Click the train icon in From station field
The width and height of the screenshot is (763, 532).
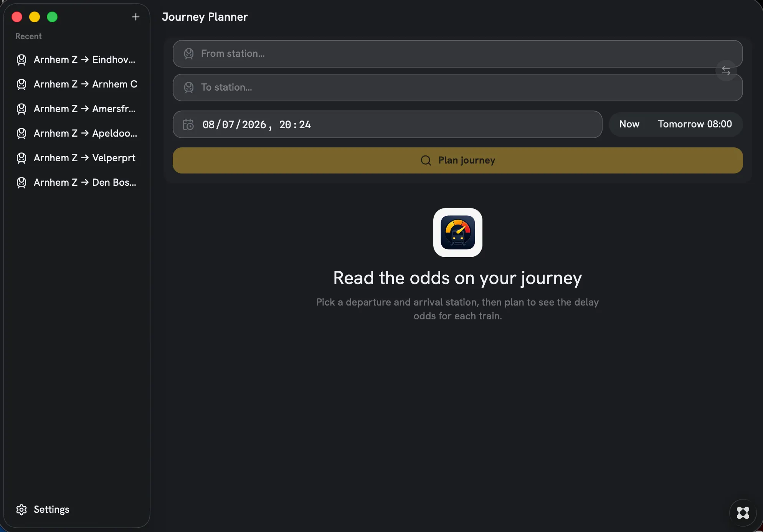(x=188, y=54)
